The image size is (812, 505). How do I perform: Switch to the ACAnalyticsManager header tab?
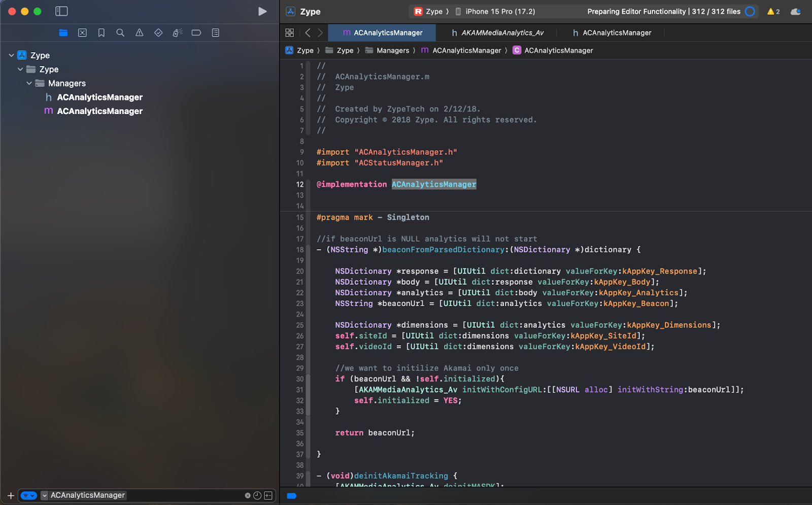612,32
